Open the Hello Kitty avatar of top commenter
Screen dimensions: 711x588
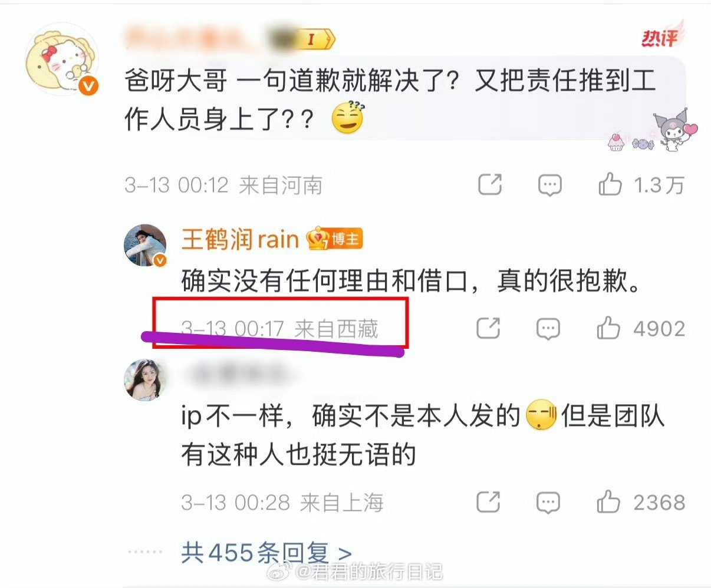(61, 60)
